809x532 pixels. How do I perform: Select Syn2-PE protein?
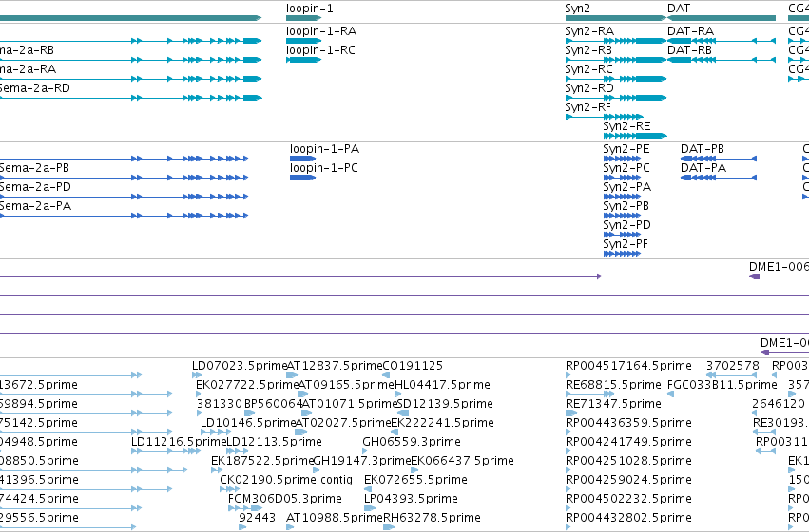pos(622,159)
